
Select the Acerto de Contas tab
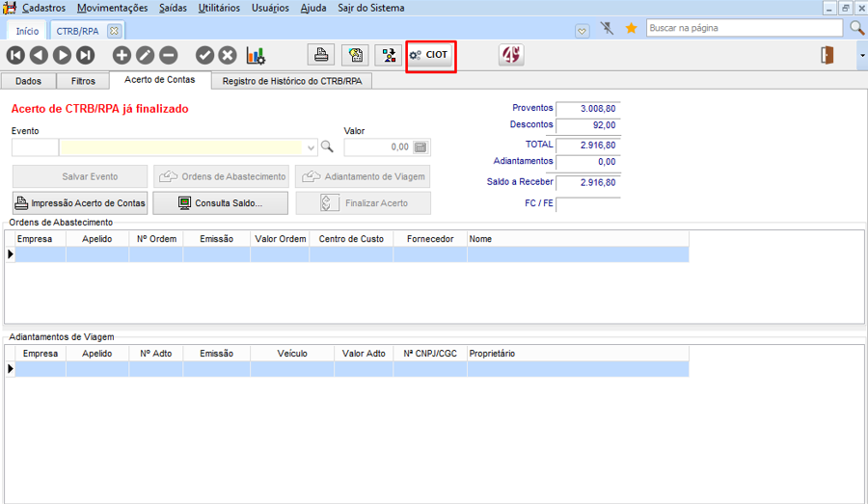pos(159,80)
